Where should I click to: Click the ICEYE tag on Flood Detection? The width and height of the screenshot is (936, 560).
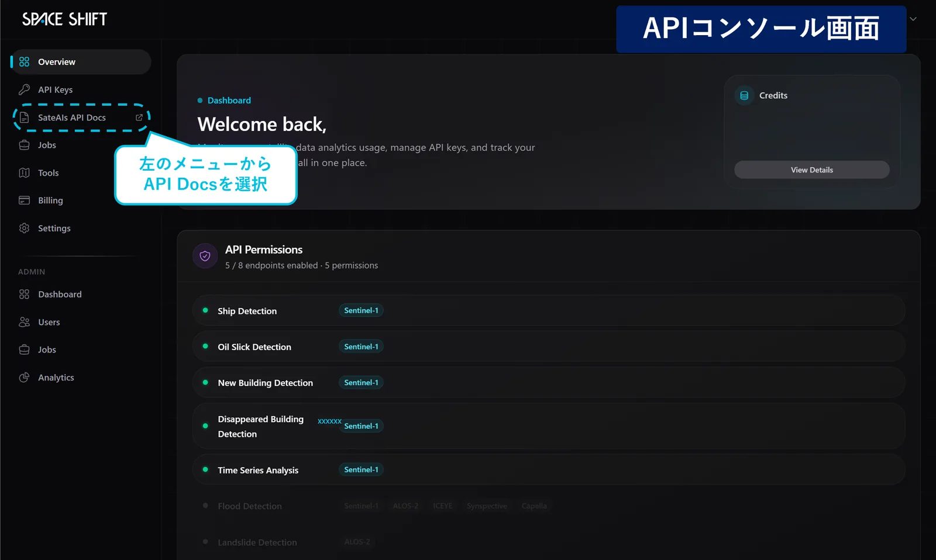443,506
